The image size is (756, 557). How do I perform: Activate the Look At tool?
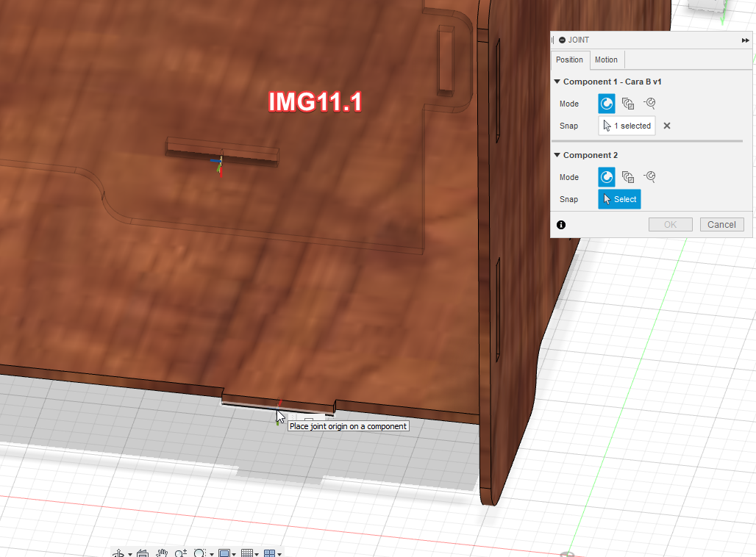point(143,553)
